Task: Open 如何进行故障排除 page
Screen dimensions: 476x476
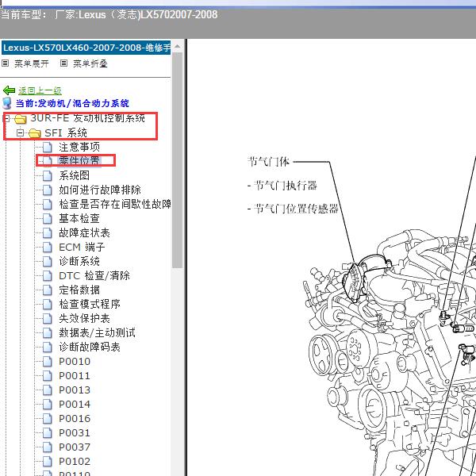Action: pyautogui.click(x=100, y=190)
